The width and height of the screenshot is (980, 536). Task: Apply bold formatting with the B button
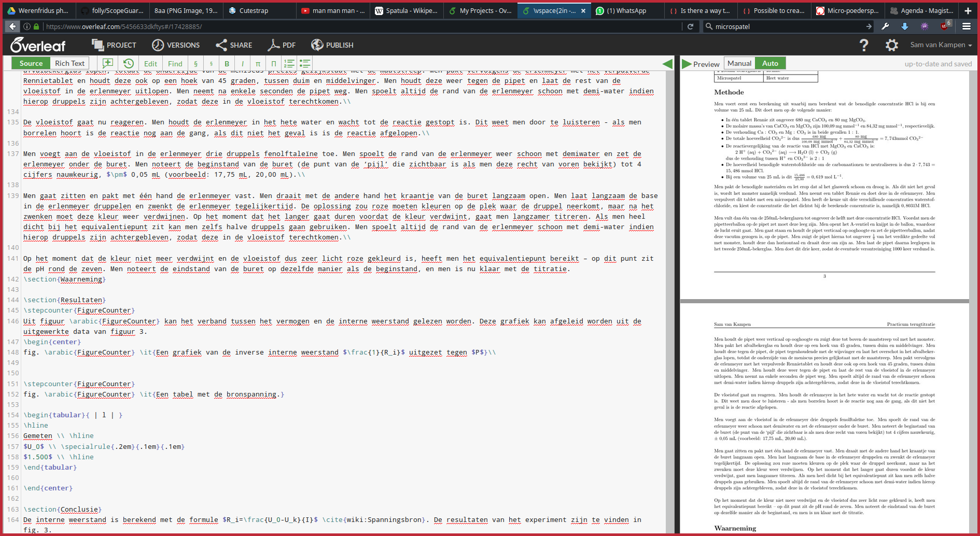tap(227, 64)
